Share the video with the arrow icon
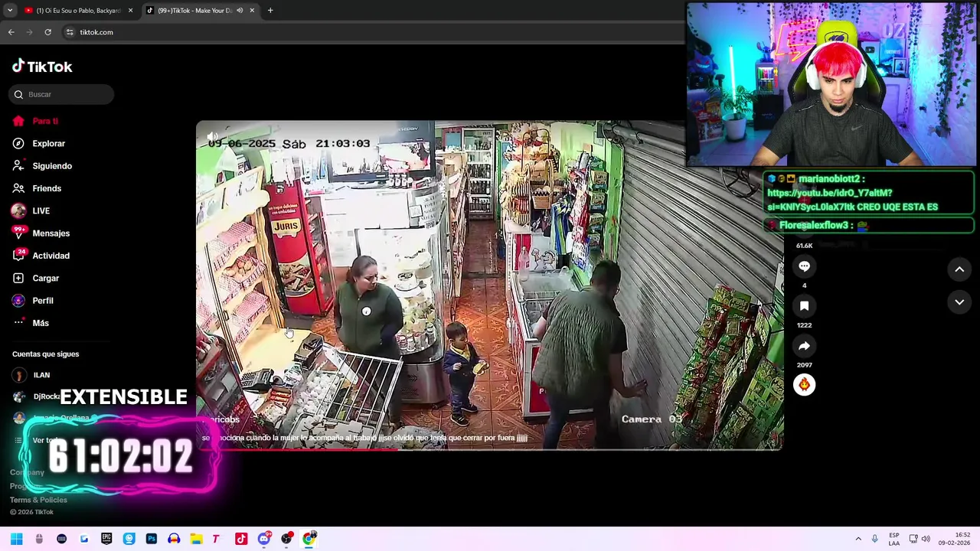The image size is (980, 551). [804, 346]
